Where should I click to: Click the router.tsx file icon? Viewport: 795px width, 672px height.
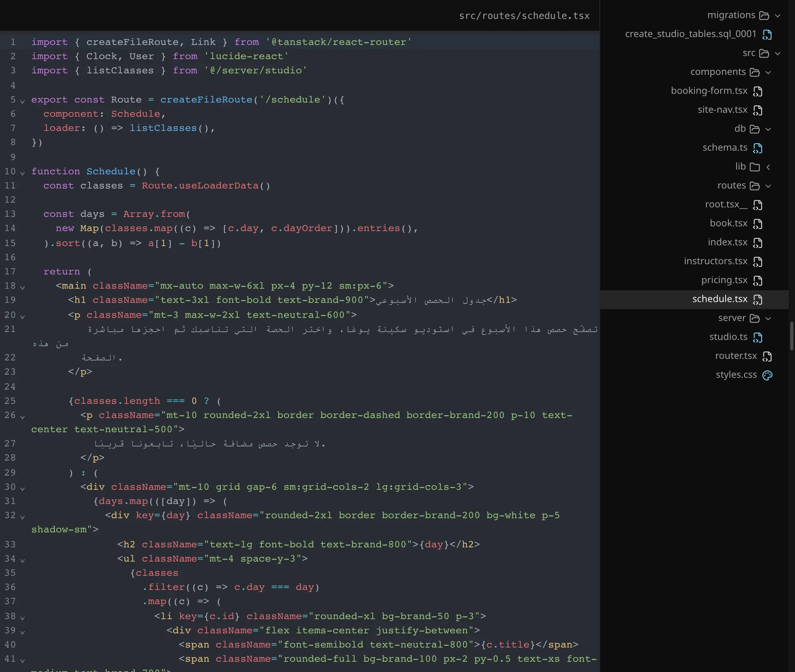click(767, 356)
